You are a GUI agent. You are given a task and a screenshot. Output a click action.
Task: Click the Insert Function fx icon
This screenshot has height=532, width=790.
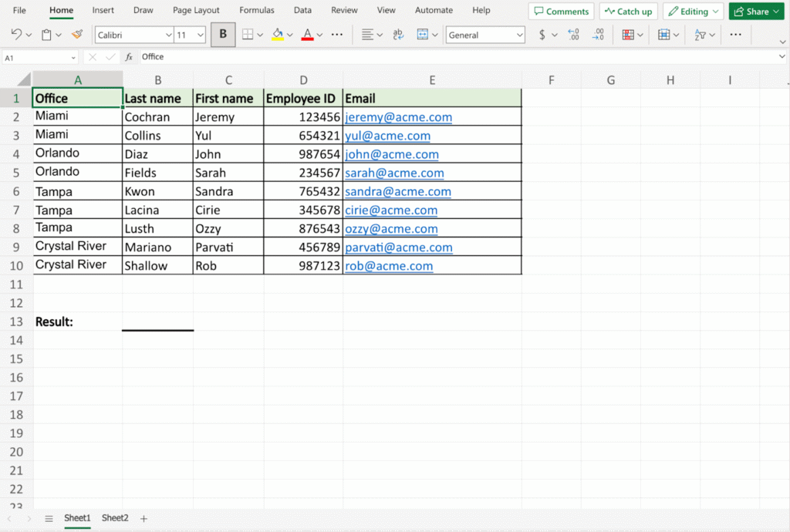coord(129,57)
